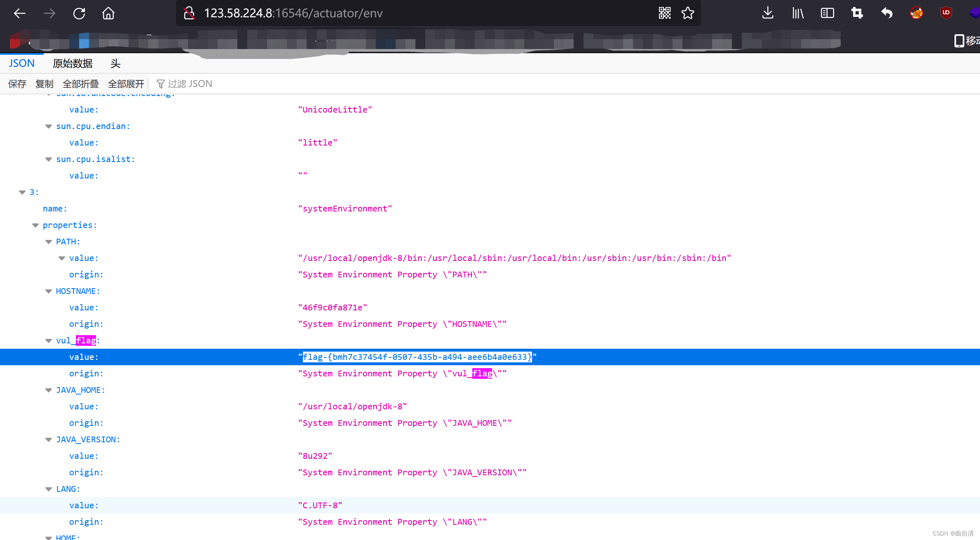Collapse the PATH value arrow
The width and height of the screenshot is (980, 540).
tap(62, 258)
